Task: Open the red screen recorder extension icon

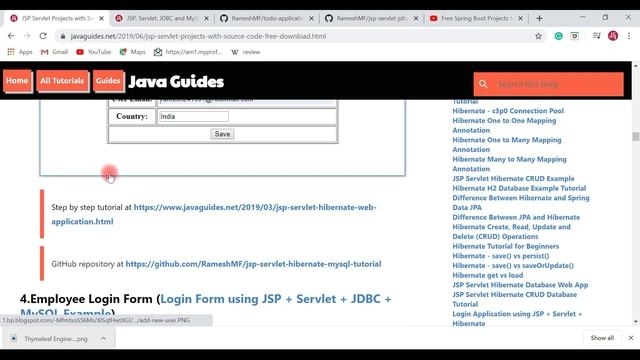Action: tap(574, 36)
